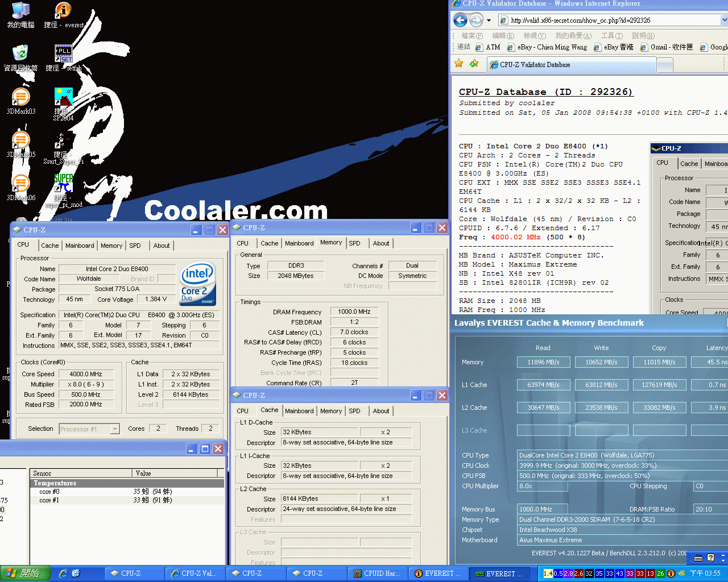
Task: Click the L1 Cache Copy 127619 MB/s value
Action: (659, 385)
